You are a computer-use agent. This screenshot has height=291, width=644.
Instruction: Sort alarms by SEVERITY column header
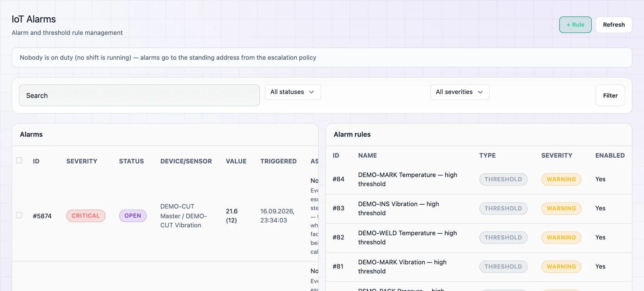point(82,161)
